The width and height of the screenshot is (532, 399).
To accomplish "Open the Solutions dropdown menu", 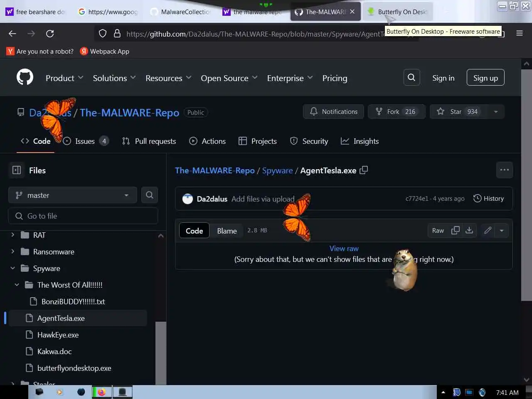I will tap(114, 78).
